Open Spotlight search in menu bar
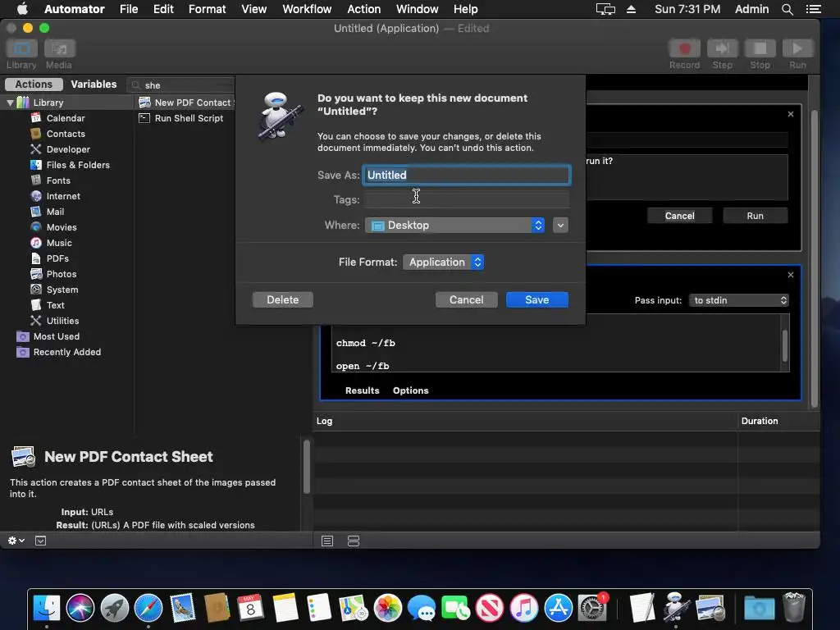Screen dimensions: 840x630 point(787,9)
